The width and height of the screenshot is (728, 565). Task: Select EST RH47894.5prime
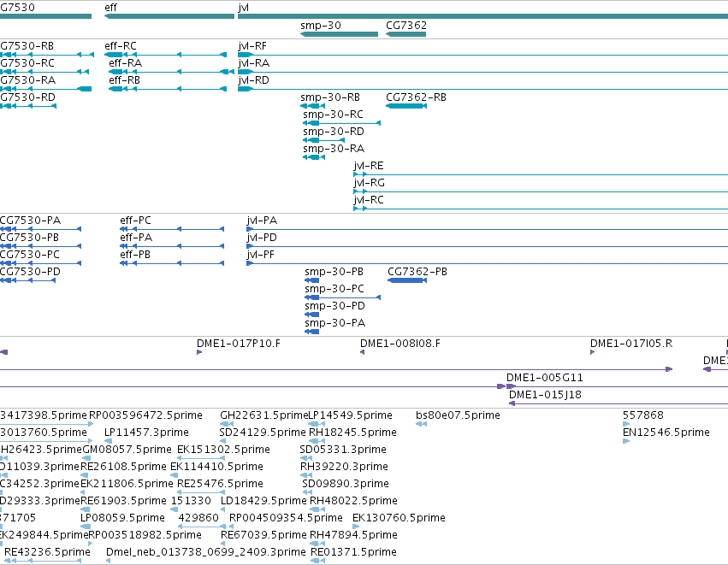(x=317, y=544)
